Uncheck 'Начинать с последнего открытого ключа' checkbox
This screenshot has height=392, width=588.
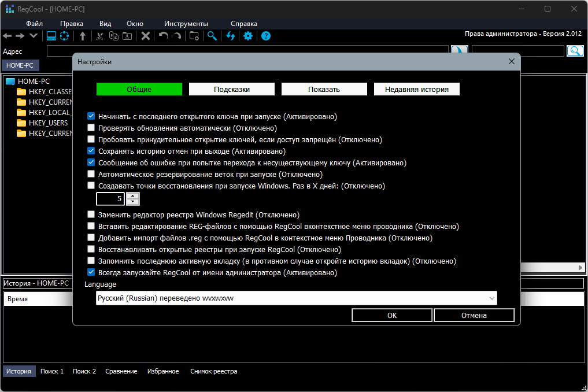[x=91, y=116]
